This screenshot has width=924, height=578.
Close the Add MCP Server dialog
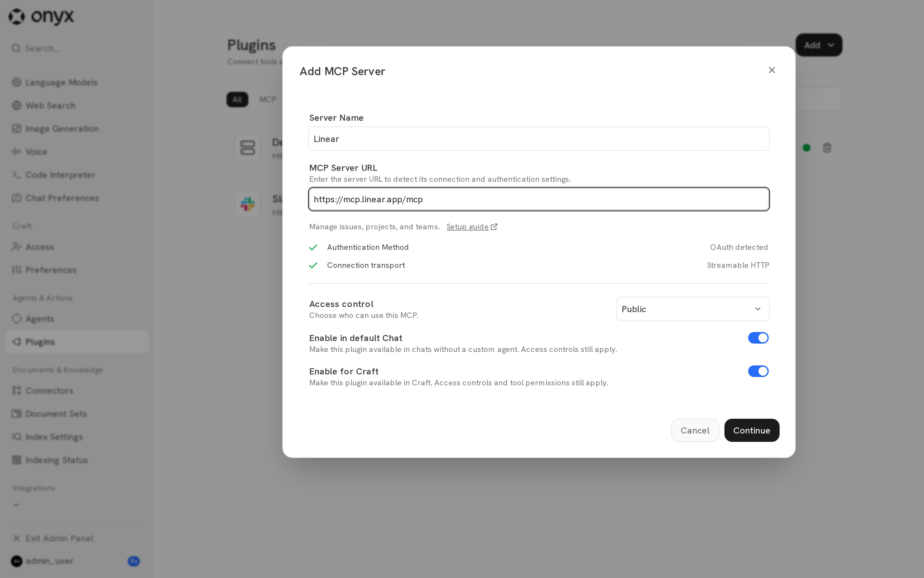[x=772, y=70]
